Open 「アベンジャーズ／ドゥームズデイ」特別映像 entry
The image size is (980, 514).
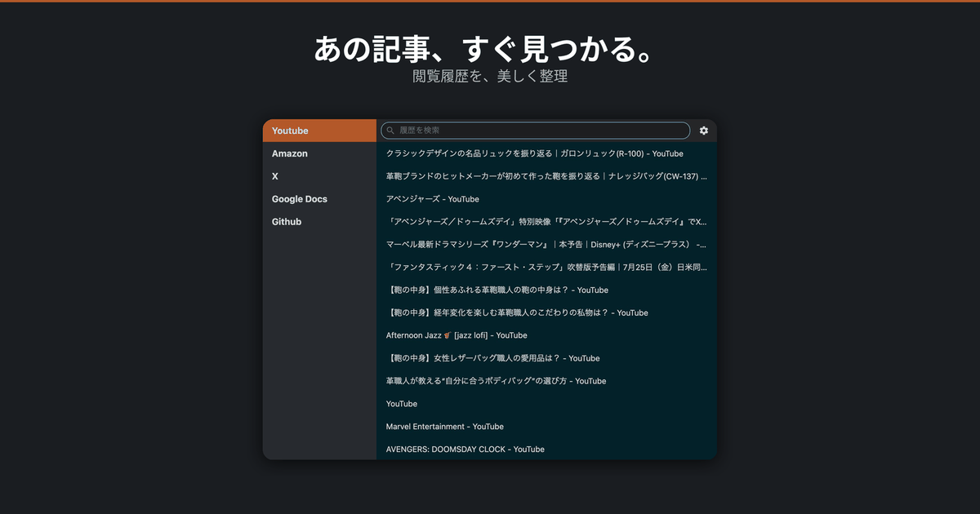tap(546, 222)
